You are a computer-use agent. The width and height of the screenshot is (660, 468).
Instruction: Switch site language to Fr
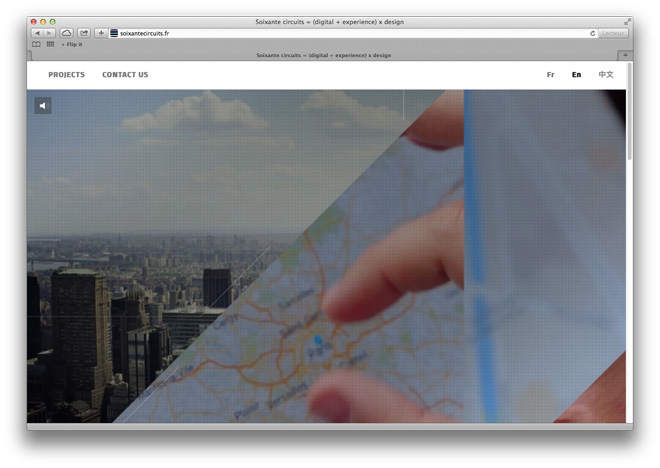551,75
